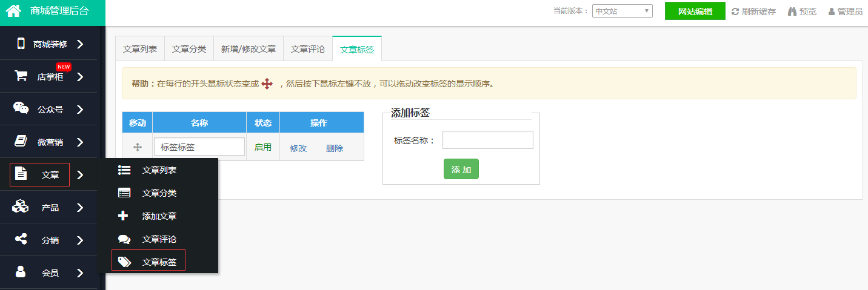Expand the 商城装修 chevron arrow
Image resolution: width=868 pixels, height=290 pixels.
pos(80,44)
